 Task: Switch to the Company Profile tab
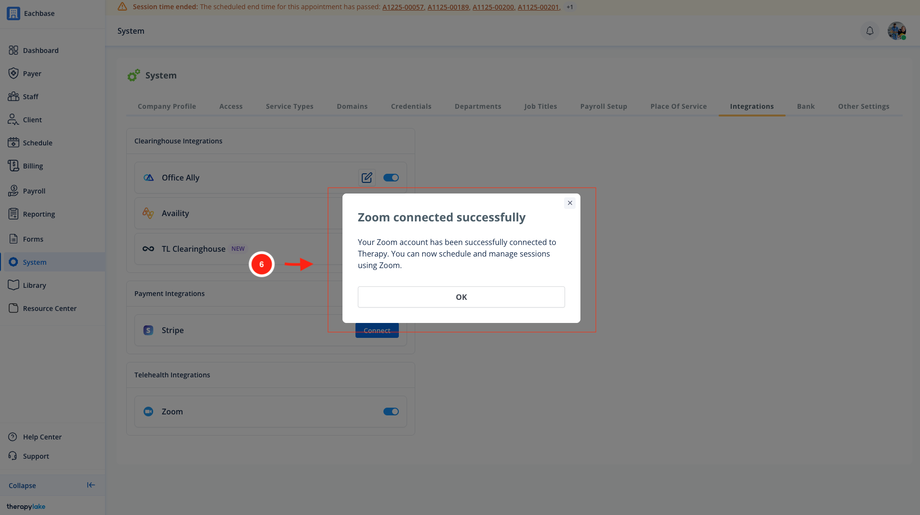pos(167,106)
